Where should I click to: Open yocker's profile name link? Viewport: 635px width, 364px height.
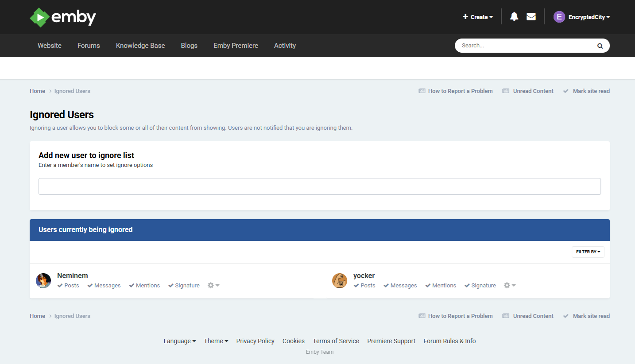[364, 275]
